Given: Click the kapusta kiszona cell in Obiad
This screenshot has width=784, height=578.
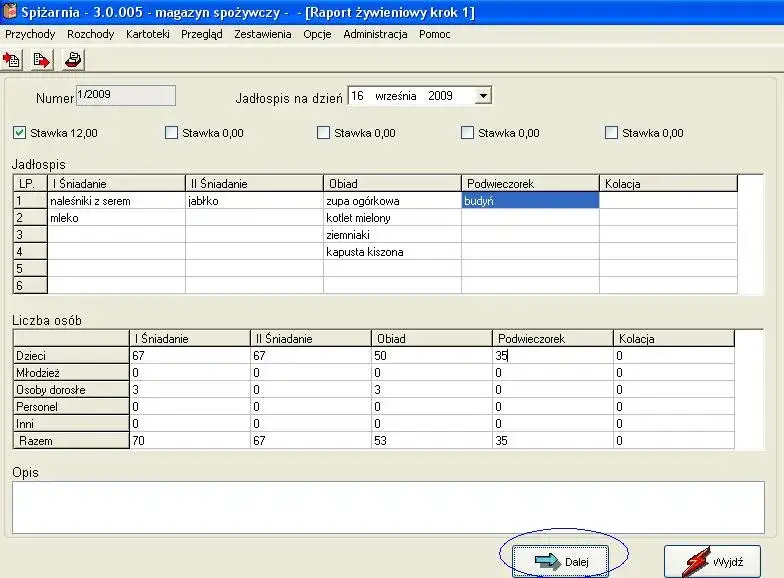Looking at the screenshot, I should [x=392, y=252].
